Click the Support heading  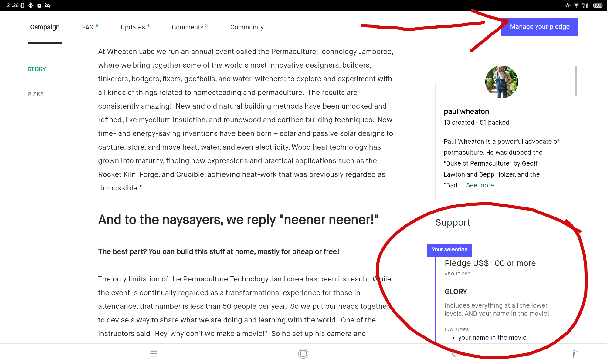tap(453, 223)
